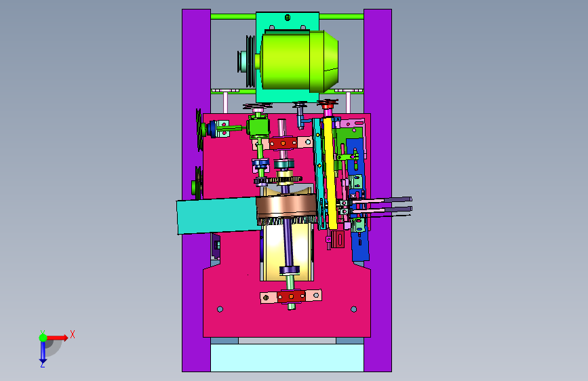Screen dimensions: 588x381
Task: Click the red X axis arrow on the triad
Action: pyautogui.click(x=58, y=338)
